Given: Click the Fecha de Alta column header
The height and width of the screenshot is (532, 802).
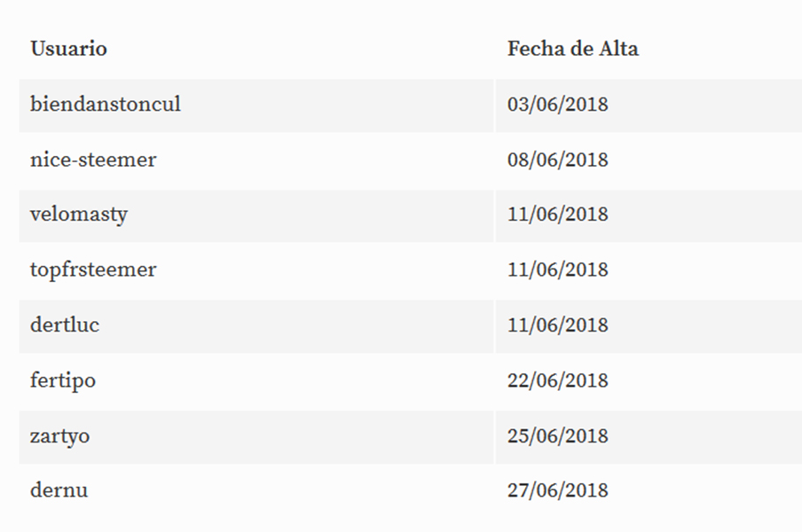Looking at the screenshot, I should click(x=572, y=49).
